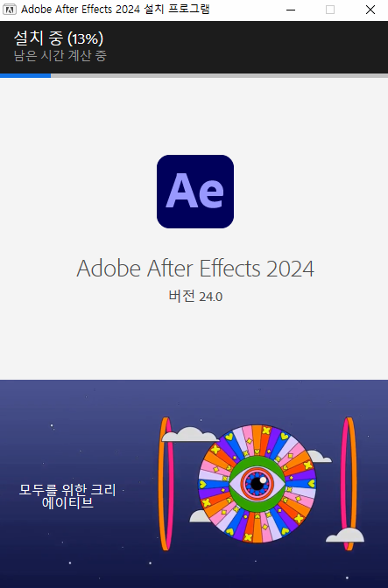The width and height of the screenshot is (388, 588).
Task: Click the small cloud beside wheel's upper right
Action: [319, 457]
